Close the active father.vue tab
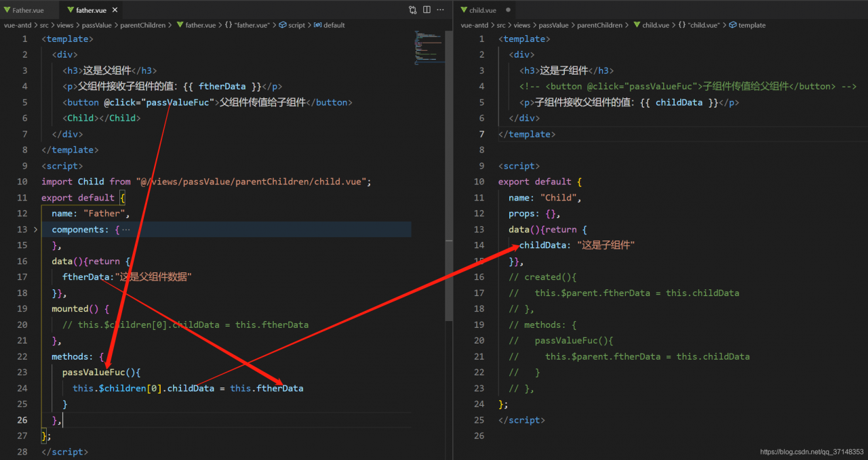The image size is (868, 460). tap(115, 10)
